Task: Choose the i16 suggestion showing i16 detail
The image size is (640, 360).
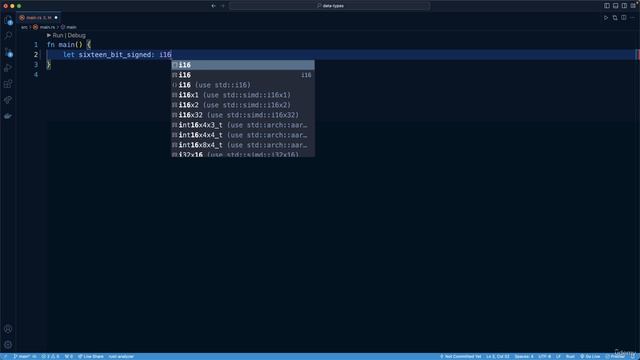Action: (x=243, y=75)
